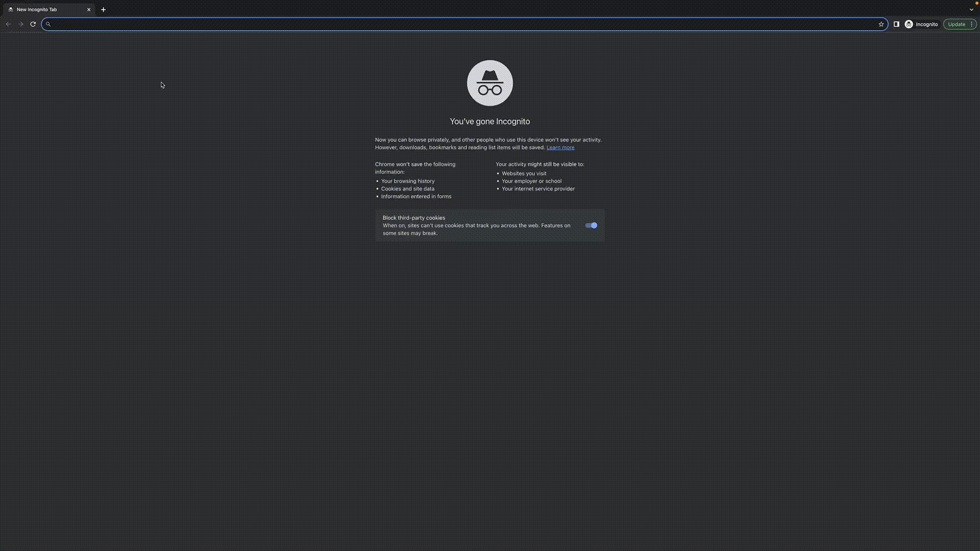
Task: Open a new tab with the plus button
Action: point(103,9)
